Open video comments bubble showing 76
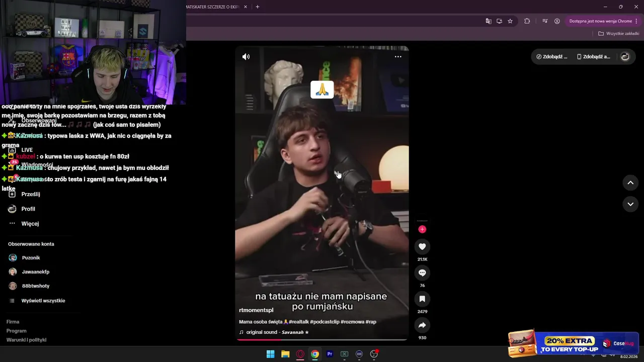The image size is (644, 362). pyautogui.click(x=422, y=273)
